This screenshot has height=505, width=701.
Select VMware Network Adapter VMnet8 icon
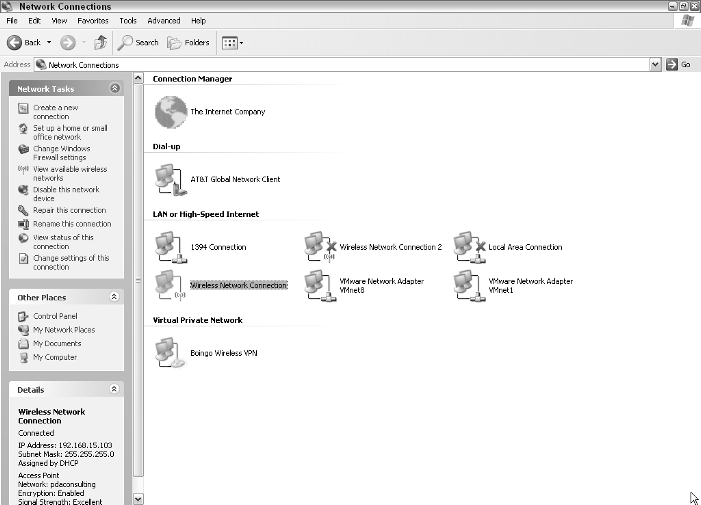pos(320,286)
